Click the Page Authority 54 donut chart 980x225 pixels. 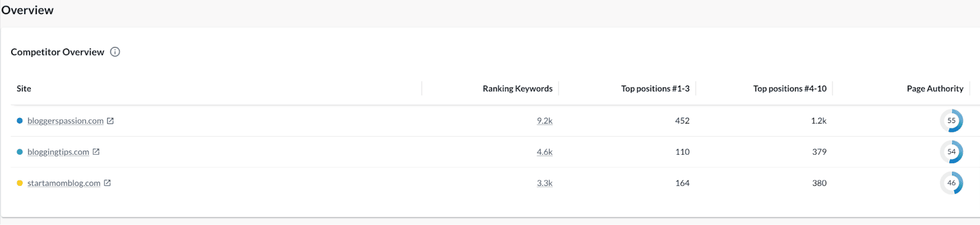point(951,152)
